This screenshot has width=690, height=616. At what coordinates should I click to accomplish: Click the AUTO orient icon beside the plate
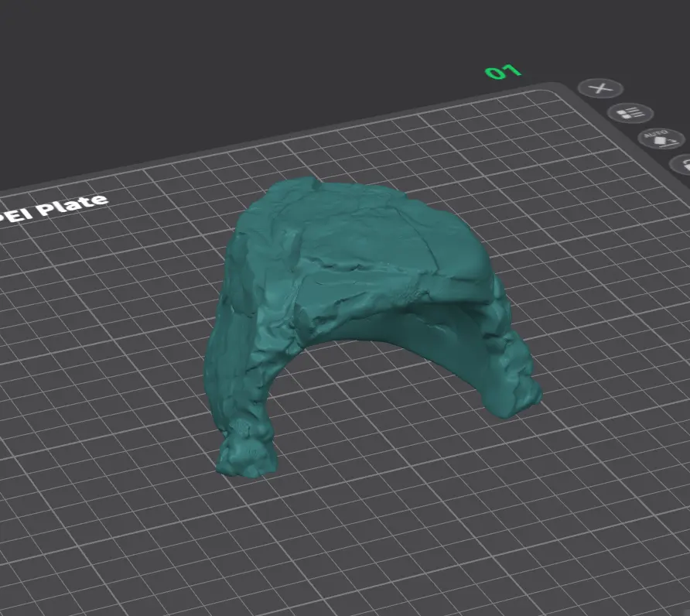661,139
